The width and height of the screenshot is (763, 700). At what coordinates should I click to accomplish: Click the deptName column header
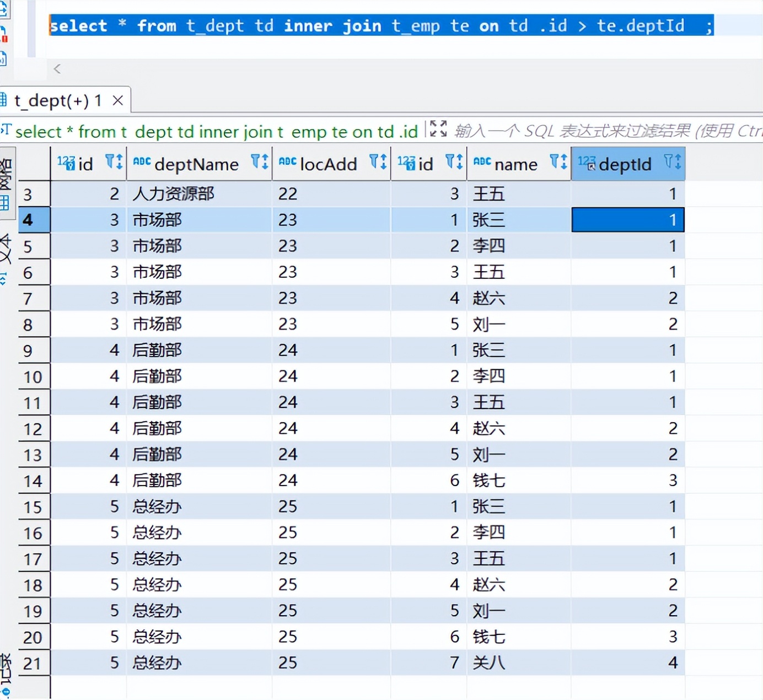pyautogui.click(x=199, y=164)
